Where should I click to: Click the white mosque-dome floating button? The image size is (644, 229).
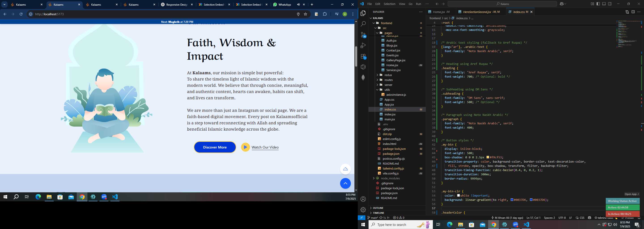click(345, 169)
